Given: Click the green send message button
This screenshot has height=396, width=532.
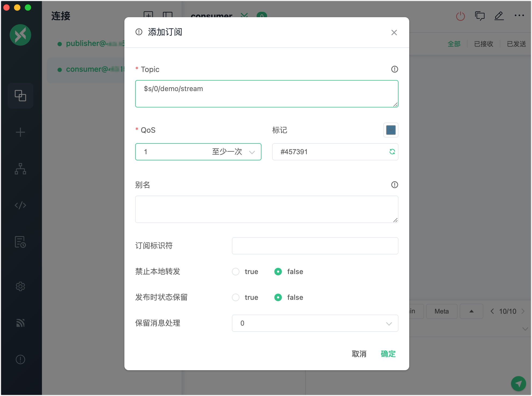Looking at the screenshot, I should [518, 384].
